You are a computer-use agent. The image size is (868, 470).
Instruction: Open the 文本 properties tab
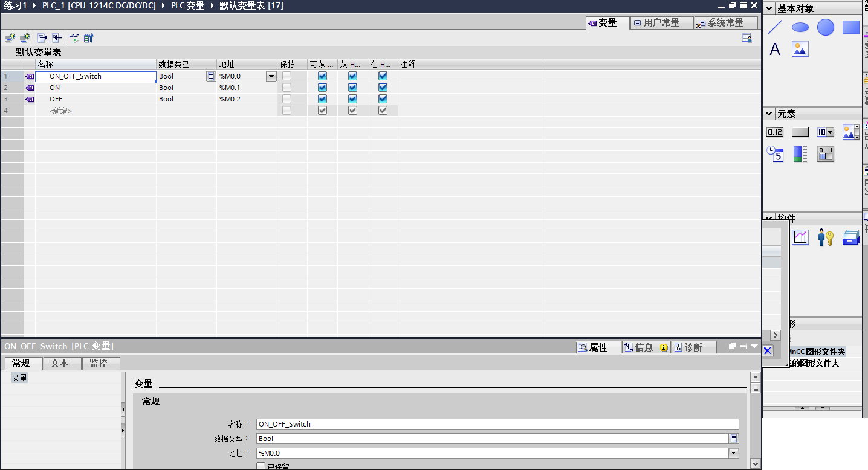[x=60, y=363]
